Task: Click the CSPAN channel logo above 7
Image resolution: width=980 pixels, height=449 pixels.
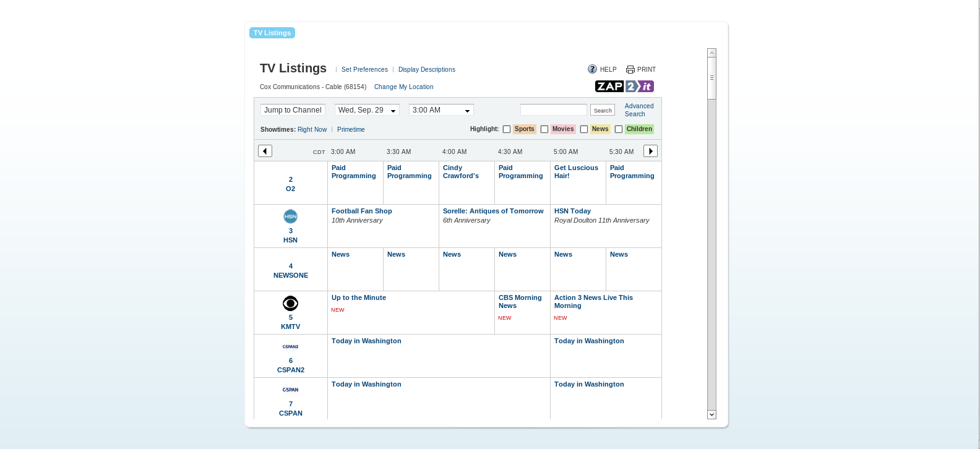Action: (x=291, y=390)
